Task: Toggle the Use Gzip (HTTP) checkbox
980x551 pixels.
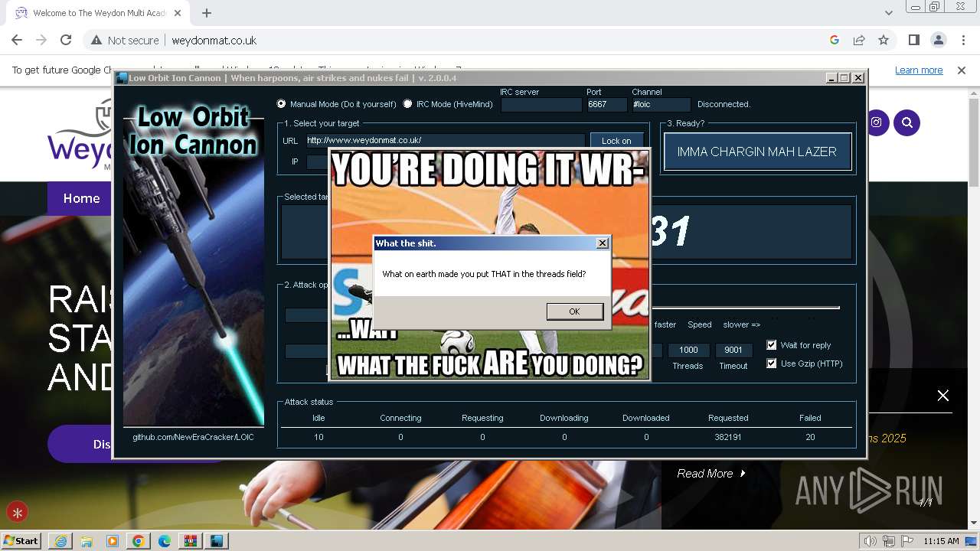Action: pyautogui.click(x=772, y=364)
